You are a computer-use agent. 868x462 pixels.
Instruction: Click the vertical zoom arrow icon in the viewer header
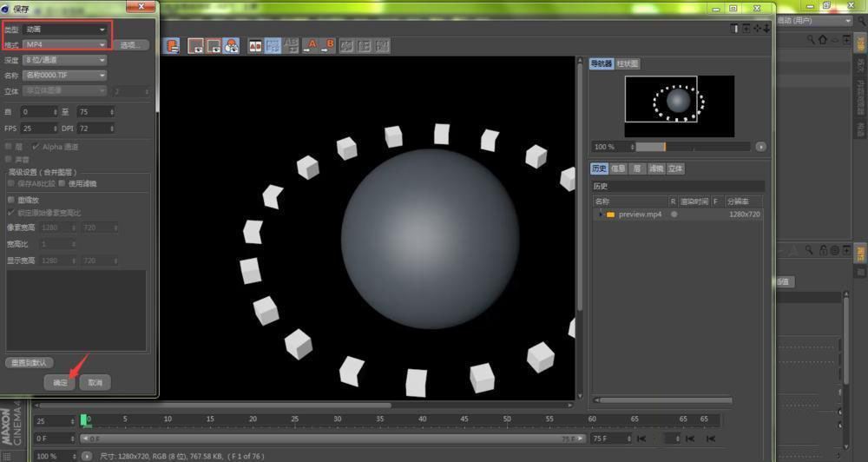click(766, 29)
